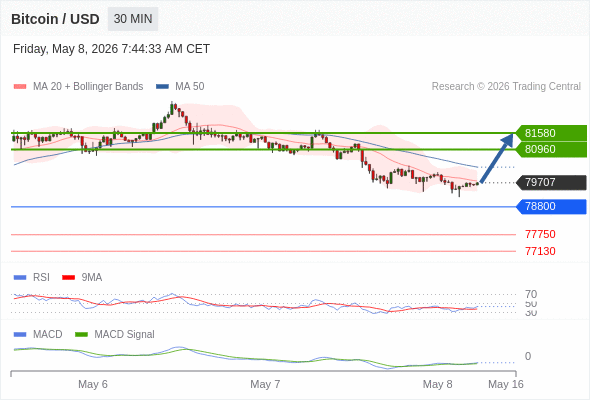
Task: Click the blue MACD legend swatch
Action: point(20,335)
